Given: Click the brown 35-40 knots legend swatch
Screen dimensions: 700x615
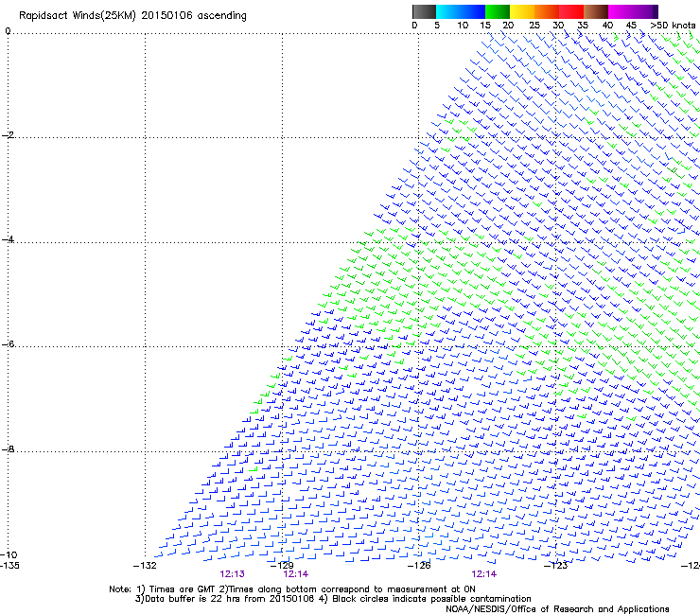Looking at the screenshot, I should pos(596,11).
